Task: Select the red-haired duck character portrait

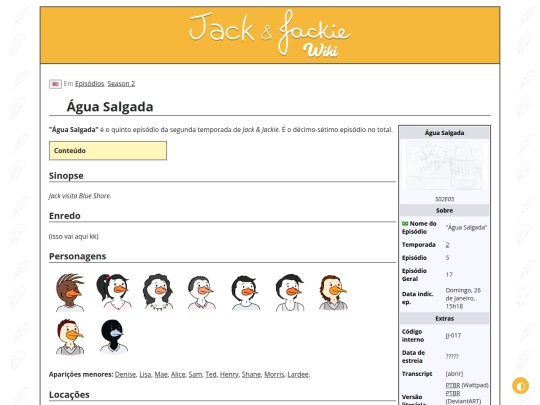Action: (70, 337)
